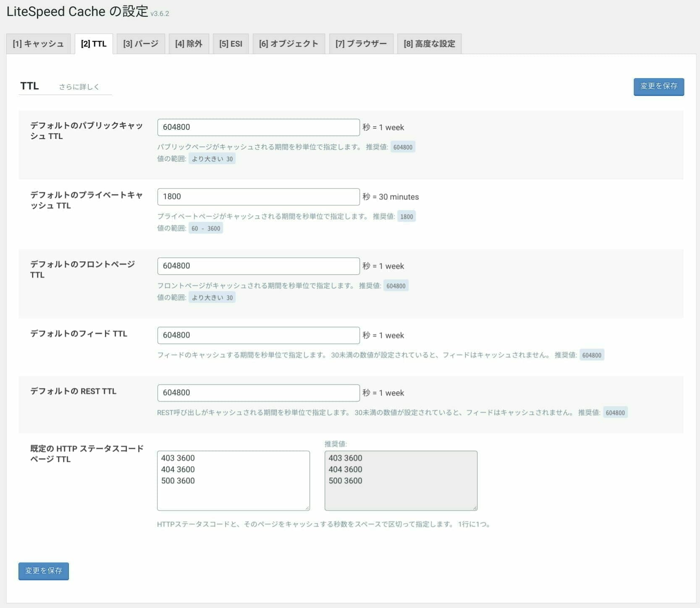Image resolution: width=700 pixels, height=608 pixels.
Task: Open the [8] 高度な設定 tab
Action: pyautogui.click(x=429, y=44)
